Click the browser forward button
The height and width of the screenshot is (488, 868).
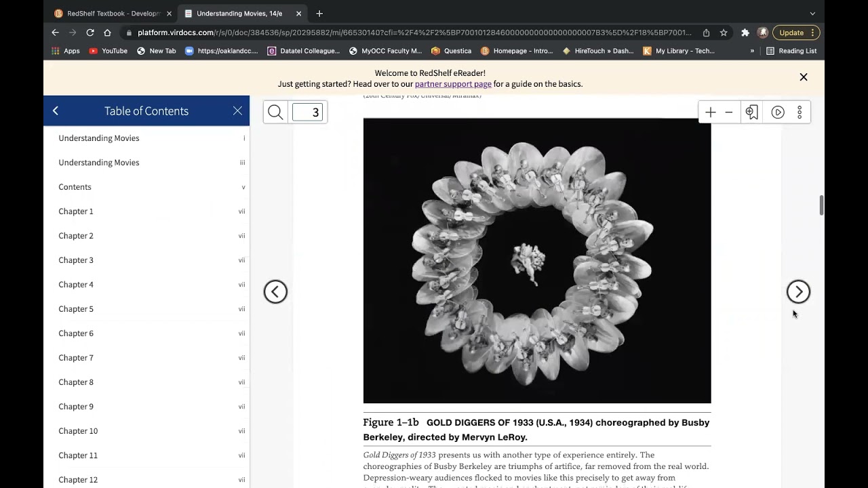(73, 33)
